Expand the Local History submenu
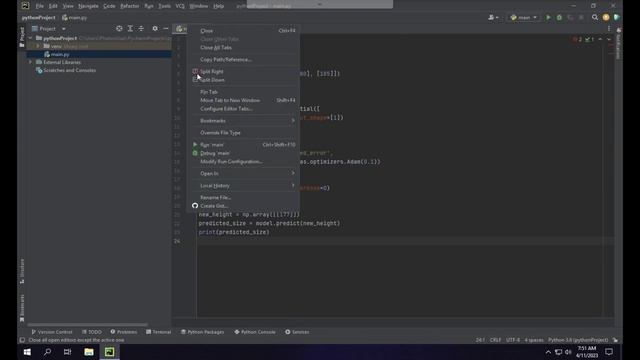640x360 pixels. click(243, 186)
